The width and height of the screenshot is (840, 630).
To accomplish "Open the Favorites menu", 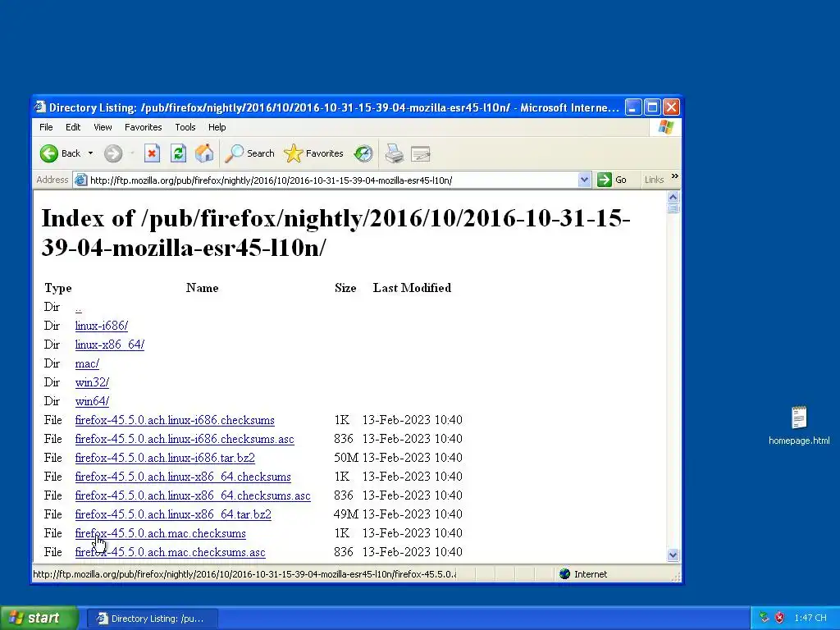I will click(x=143, y=127).
